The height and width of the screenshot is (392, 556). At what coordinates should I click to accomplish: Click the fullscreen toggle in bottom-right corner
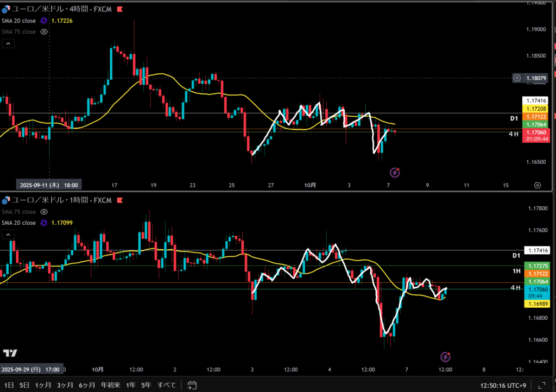pos(541,385)
